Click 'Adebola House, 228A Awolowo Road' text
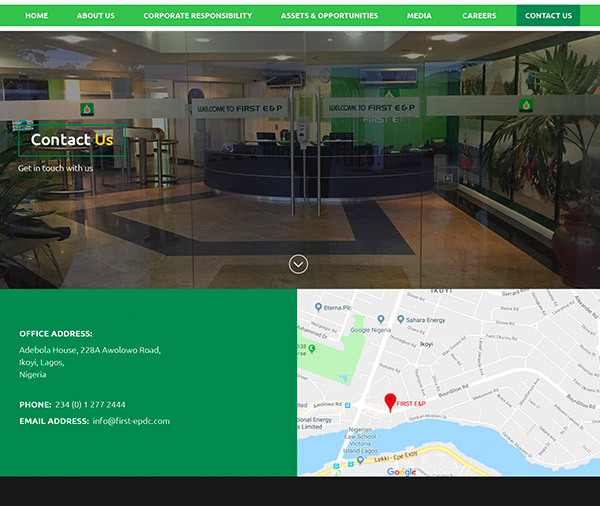The image size is (600, 506). [90, 350]
